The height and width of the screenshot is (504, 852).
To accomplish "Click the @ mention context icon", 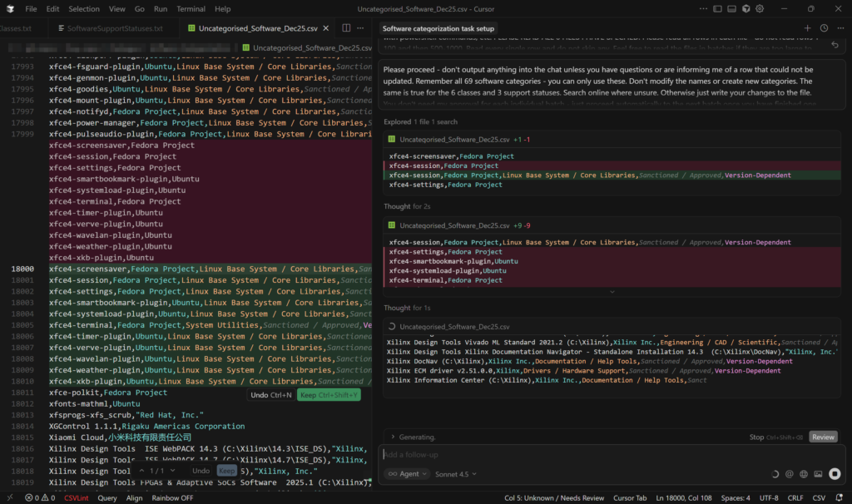I will (x=789, y=474).
